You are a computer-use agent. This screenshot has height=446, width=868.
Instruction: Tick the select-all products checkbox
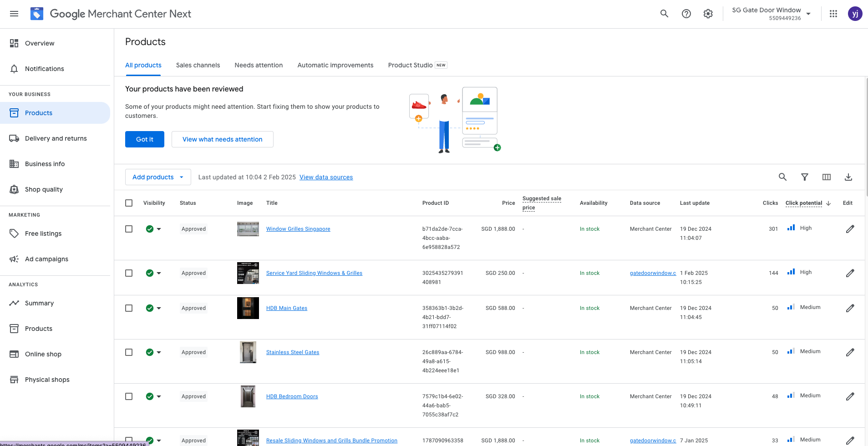[x=129, y=203]
